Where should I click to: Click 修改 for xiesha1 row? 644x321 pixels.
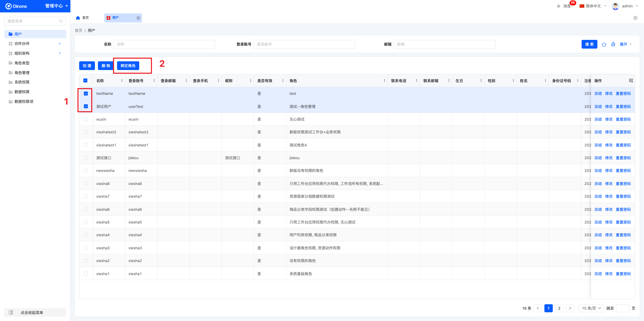609,274
